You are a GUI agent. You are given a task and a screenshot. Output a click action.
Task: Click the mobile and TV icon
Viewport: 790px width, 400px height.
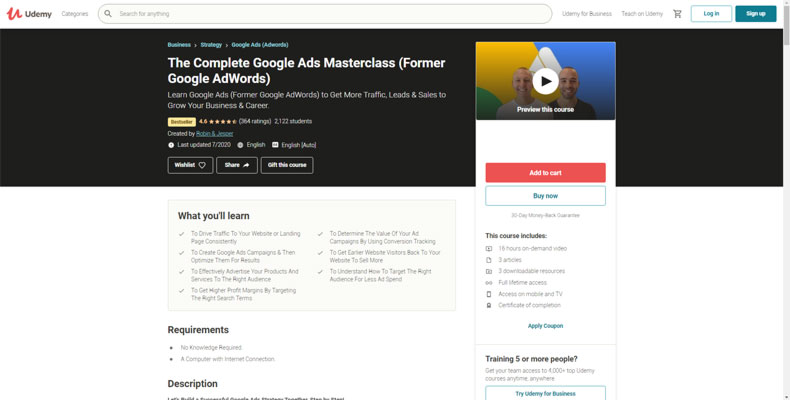pyautogui.click(x=489, y=294)
